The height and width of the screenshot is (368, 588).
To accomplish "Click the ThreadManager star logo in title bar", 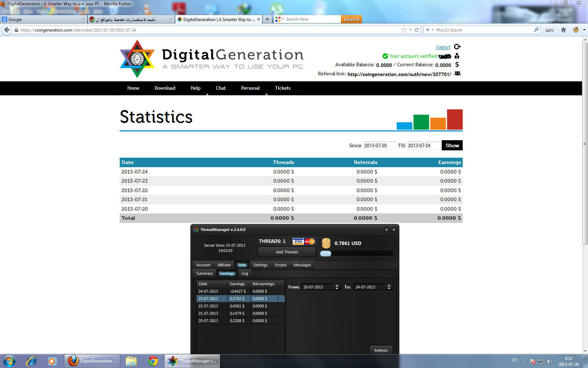I will [196, 230].
